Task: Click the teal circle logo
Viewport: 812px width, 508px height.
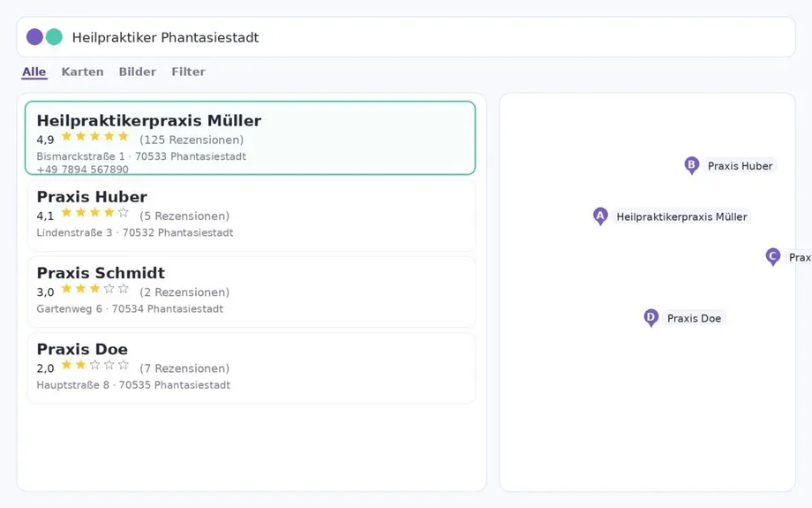Action: pos(54,37)
